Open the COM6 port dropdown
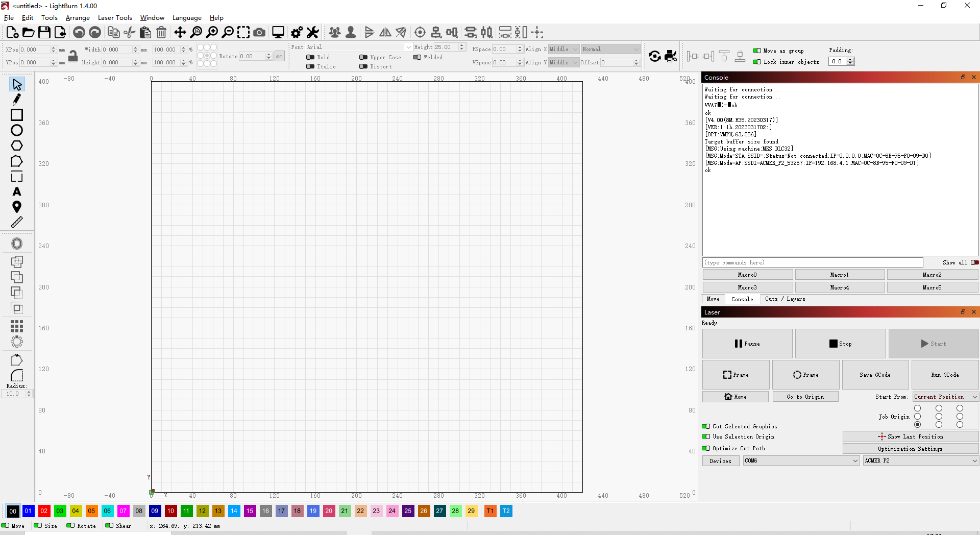Image resolution: width=980 pixels, height=535 pixels. point(801,460)
